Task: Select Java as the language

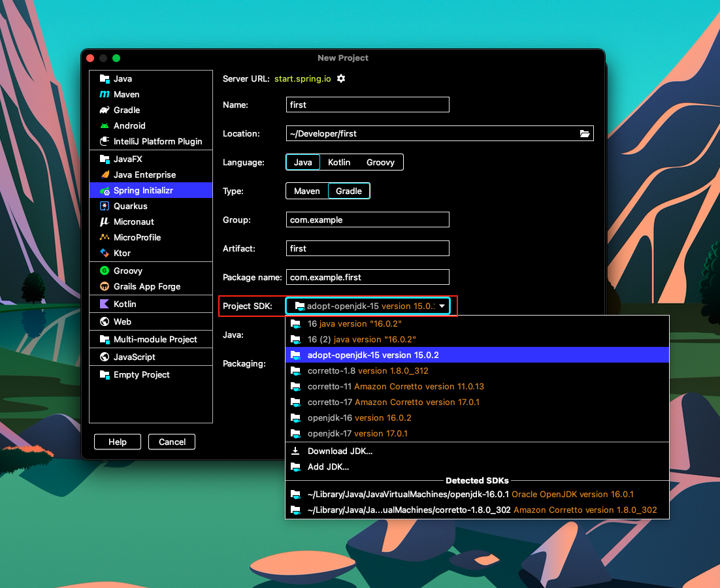Action: point(303,162)
